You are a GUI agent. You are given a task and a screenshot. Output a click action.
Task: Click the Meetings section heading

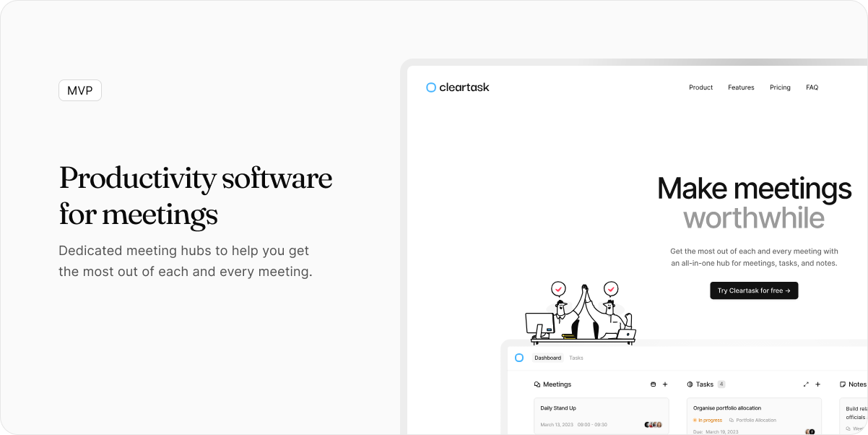pos(557,384)
